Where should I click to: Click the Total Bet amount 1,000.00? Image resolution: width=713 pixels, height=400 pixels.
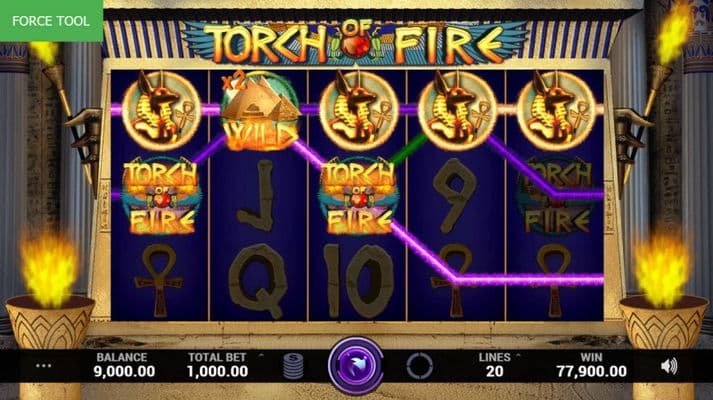coord(217,371)
